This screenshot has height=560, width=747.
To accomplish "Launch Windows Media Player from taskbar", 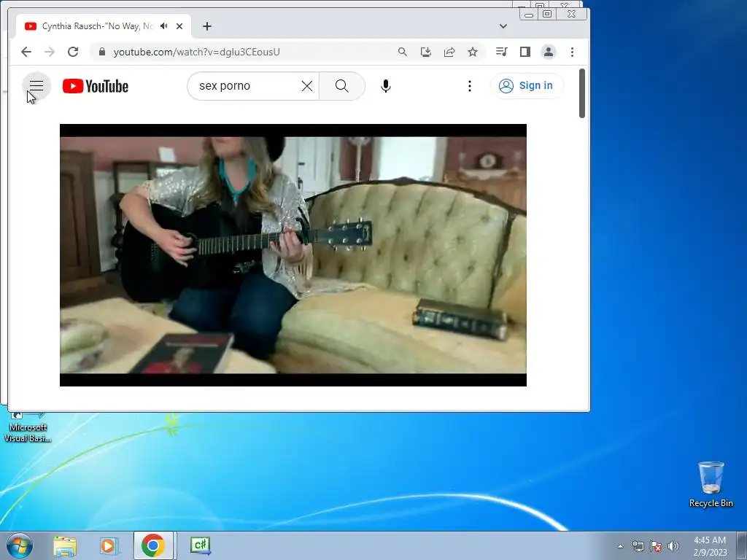I will click(x=109, y=545).
